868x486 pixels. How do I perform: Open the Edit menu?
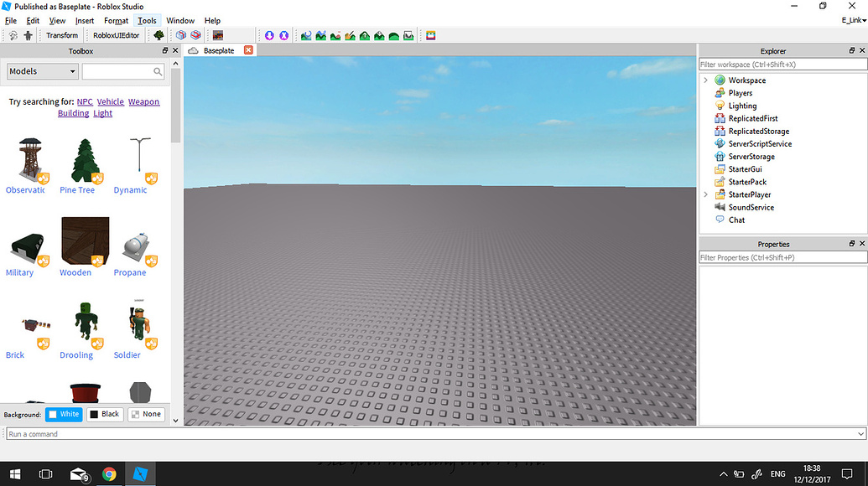point(33,20)
